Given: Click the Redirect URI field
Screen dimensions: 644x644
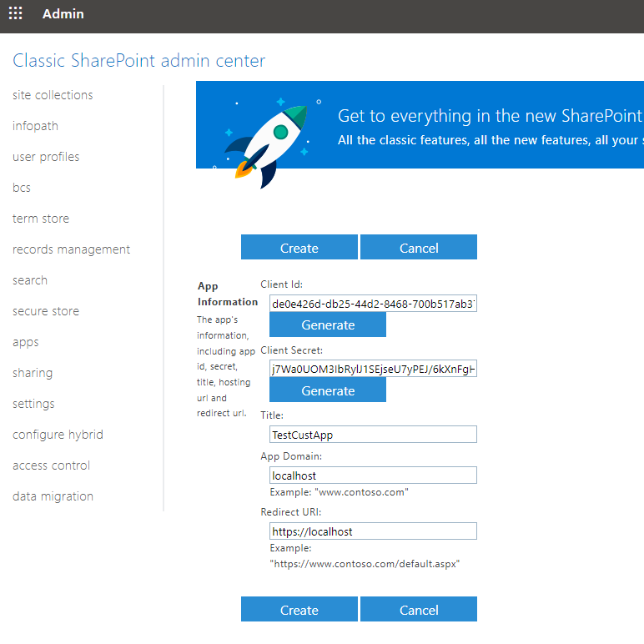Looking at the screenshot, I should click(374, 531).
